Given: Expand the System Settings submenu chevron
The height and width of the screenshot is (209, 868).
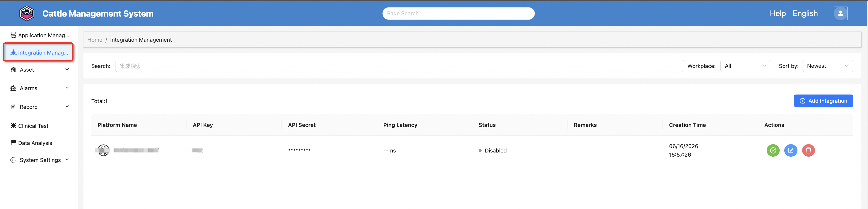Looking at the screenshot, I should coord(67,160).
